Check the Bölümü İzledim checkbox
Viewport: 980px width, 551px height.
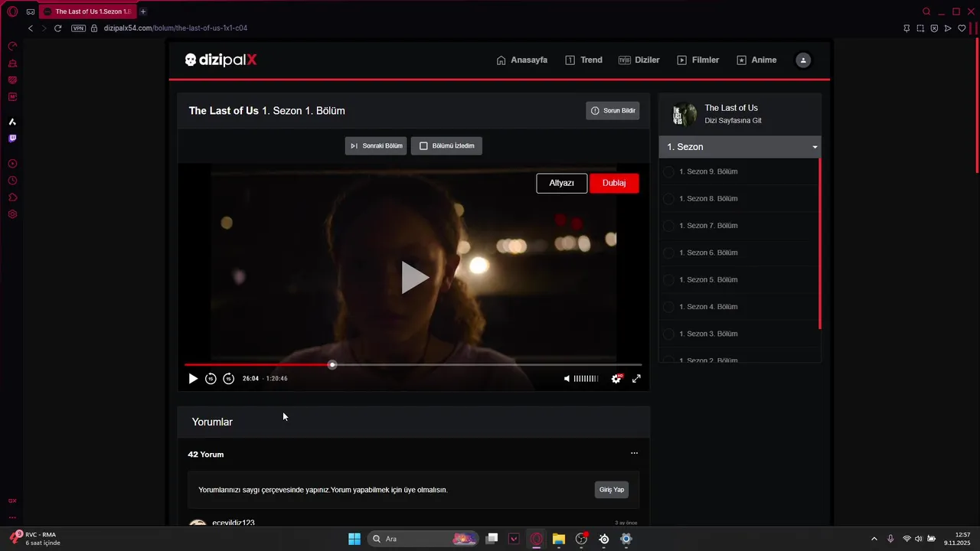click(423, 145)
